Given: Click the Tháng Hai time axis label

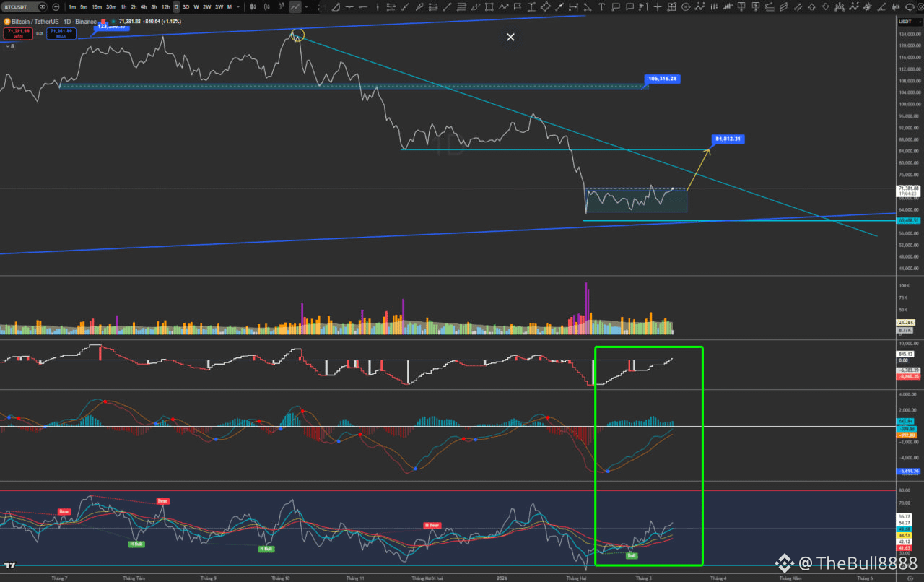Looking at the screenshot, I should pyautogui.click(x=576, y=578).
